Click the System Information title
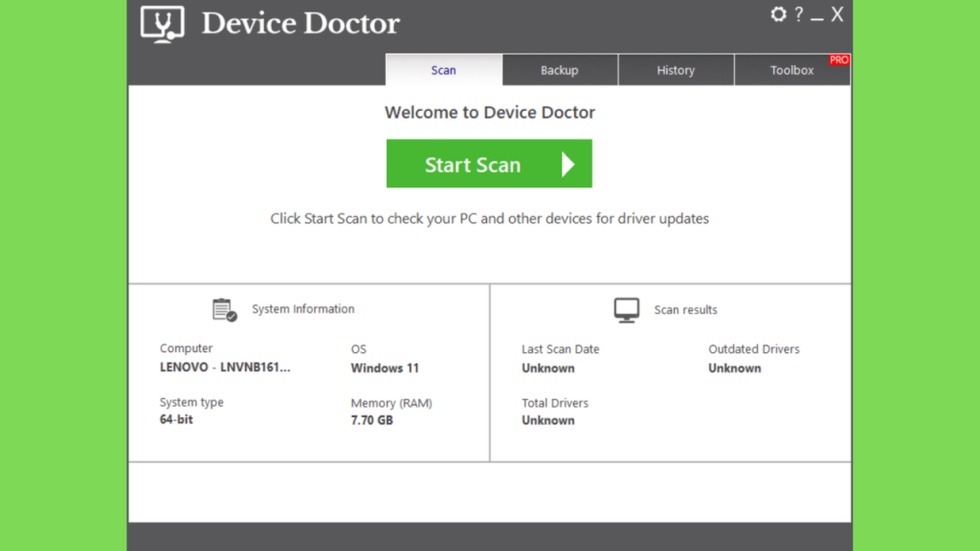This screenshot has height=551, width=980. tap(303, 309)
